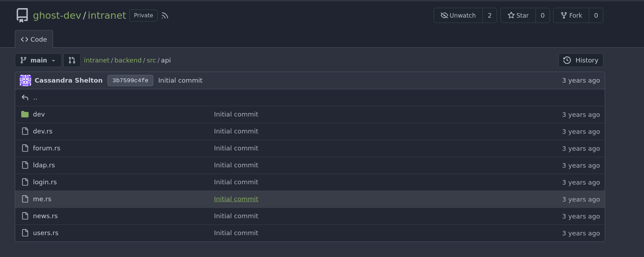Open the compare branches icon button

pyautogui.click(x=72, y=60)
